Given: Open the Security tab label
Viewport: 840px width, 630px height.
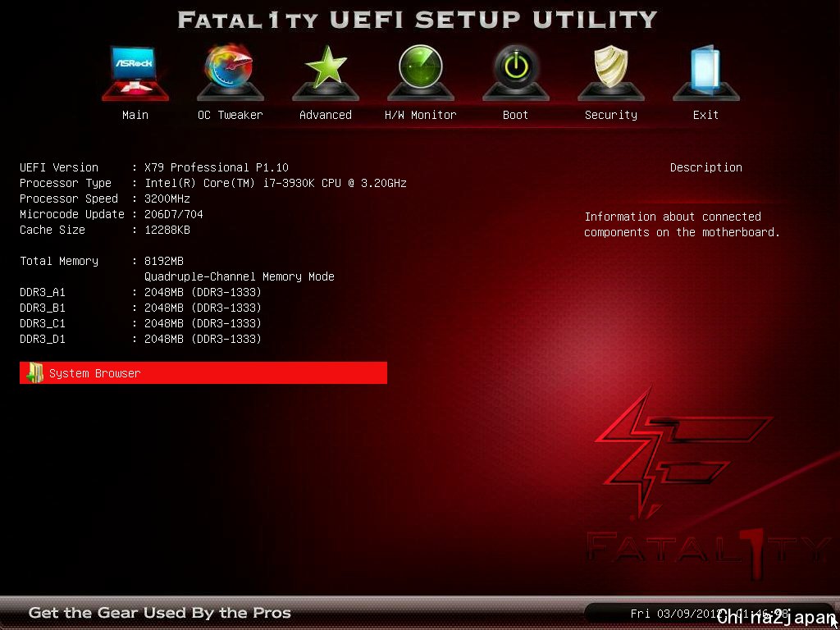Looking at the screenshot, I should tap(610, 115).
